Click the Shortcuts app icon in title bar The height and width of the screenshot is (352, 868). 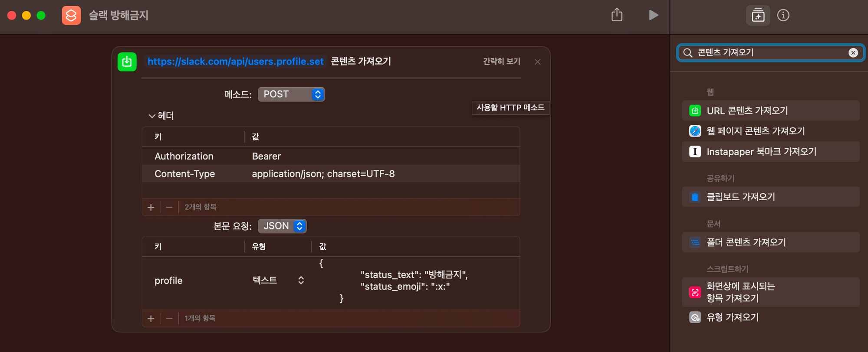click(x=71, y=16)
